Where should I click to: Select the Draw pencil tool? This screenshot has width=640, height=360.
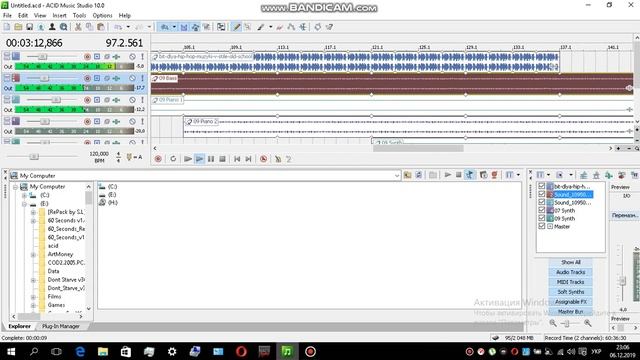point(236,27)
